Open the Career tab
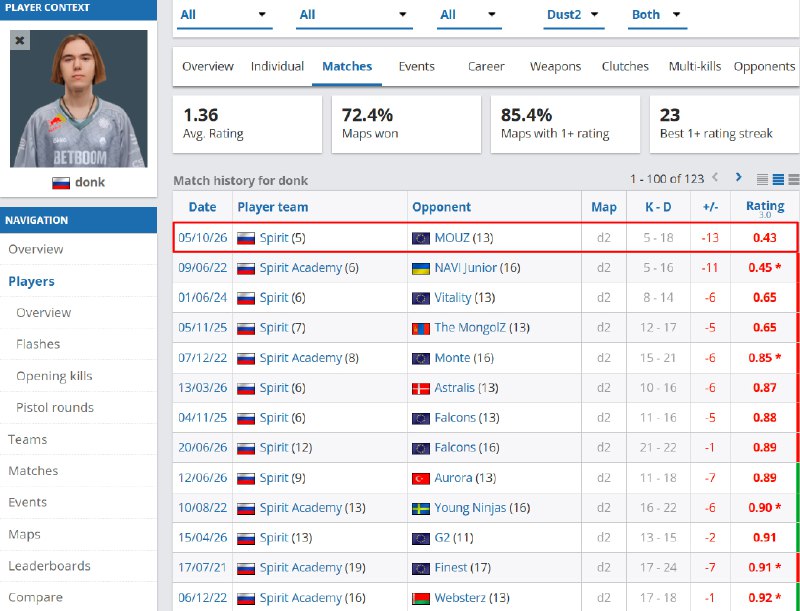Viewport: 800px width, 611px height. [x=486, y=66]
